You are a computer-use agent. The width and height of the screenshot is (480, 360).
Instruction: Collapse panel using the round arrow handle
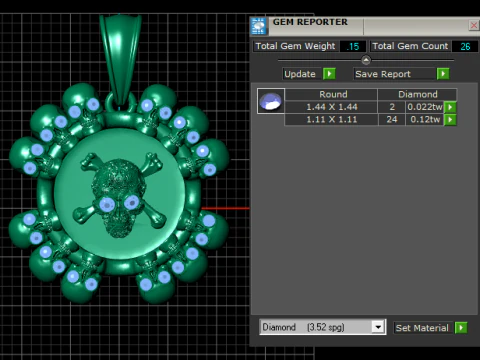click(366, 60)
